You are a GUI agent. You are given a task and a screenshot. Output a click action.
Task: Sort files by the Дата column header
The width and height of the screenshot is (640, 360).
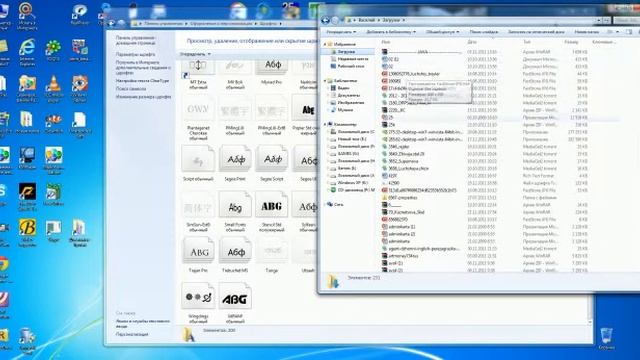pos(472,42)
